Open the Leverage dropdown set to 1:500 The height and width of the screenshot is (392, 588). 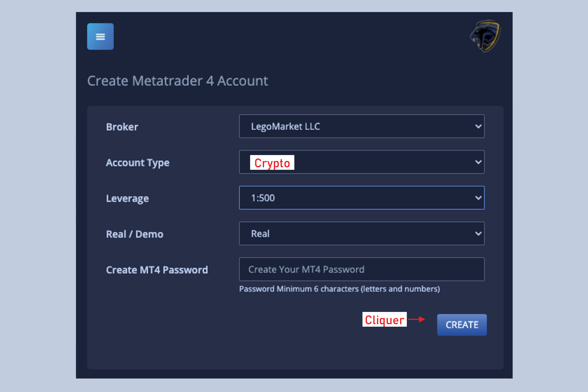pos(362,198)
